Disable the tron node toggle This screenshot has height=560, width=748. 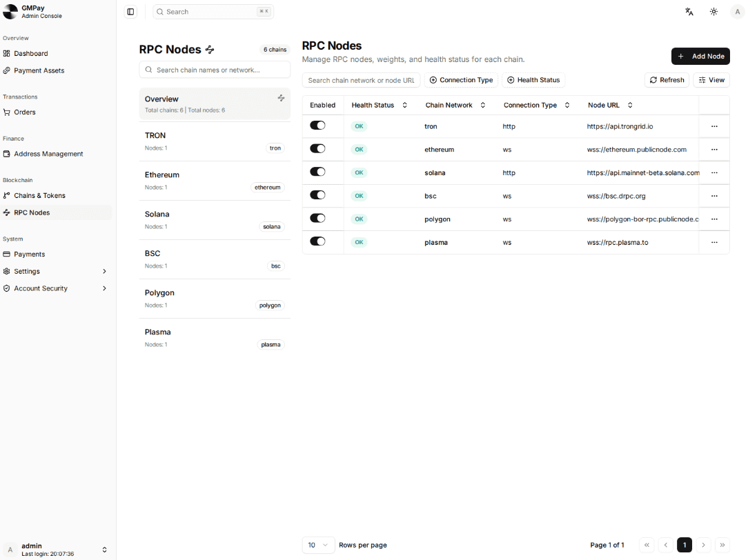point(317,126)
